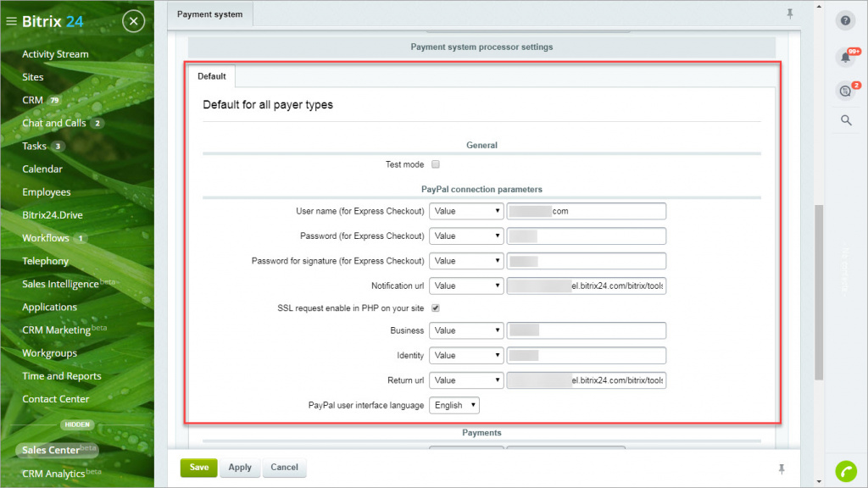Open Workgroups in the sidebar
Screen dimensions: 868x488
point(49,353)
